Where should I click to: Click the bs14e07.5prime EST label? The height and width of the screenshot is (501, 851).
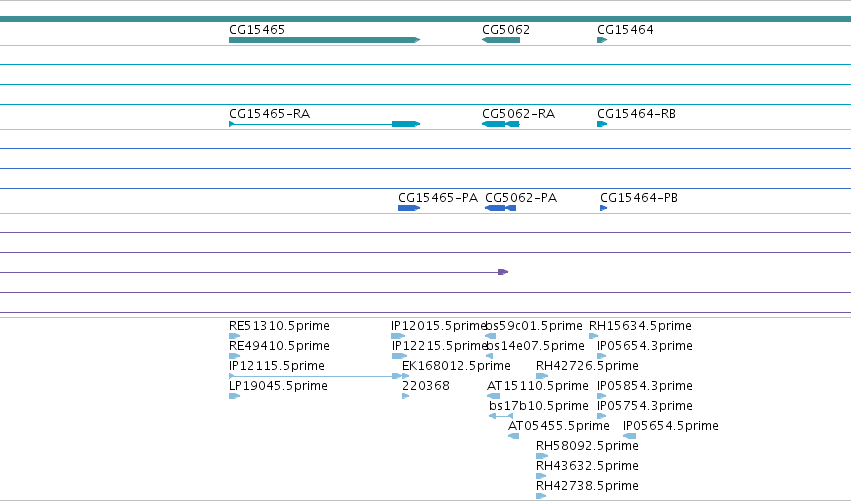[535, 346]
